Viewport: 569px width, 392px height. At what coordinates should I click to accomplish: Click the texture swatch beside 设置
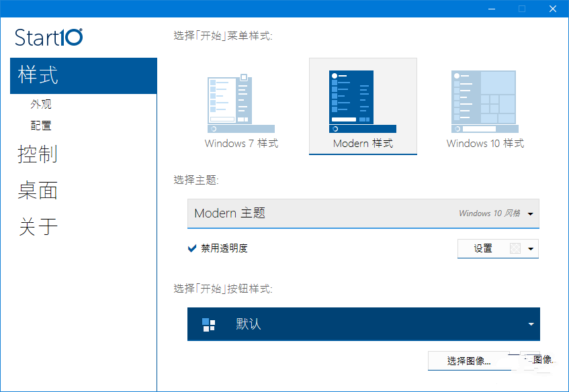click(515, 249)
